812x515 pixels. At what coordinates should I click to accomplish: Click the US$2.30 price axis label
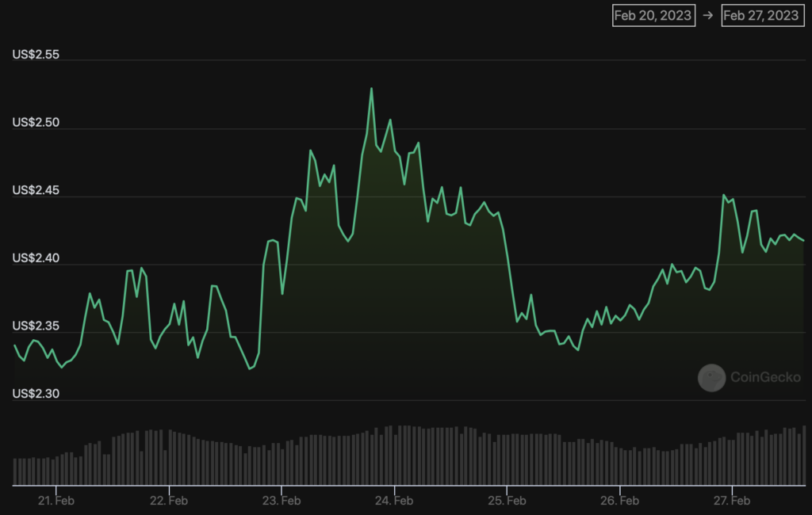36,393
